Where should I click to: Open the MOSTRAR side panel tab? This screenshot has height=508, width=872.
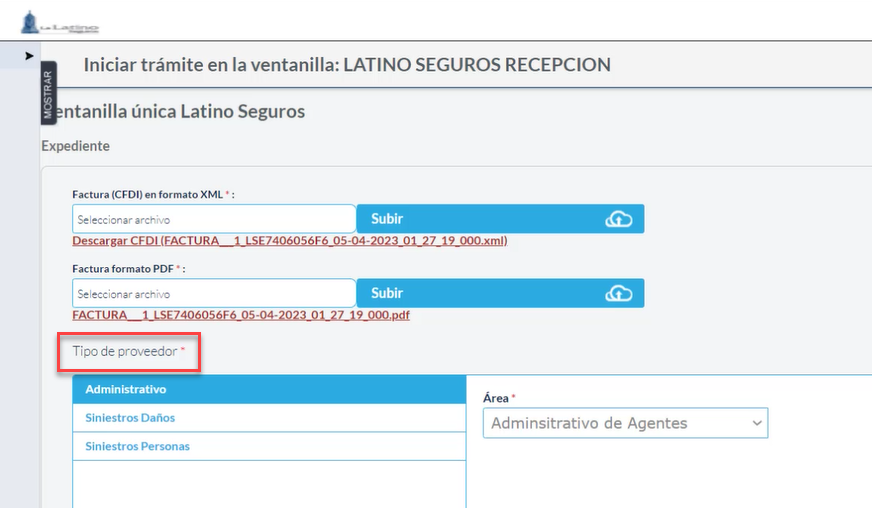[48, 93]
